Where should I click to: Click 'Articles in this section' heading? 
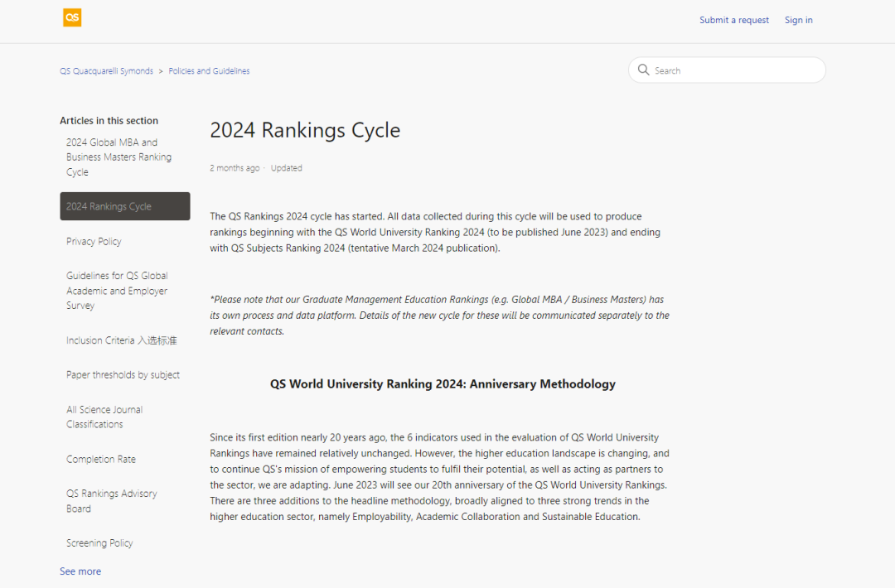[x=109, y=121]
